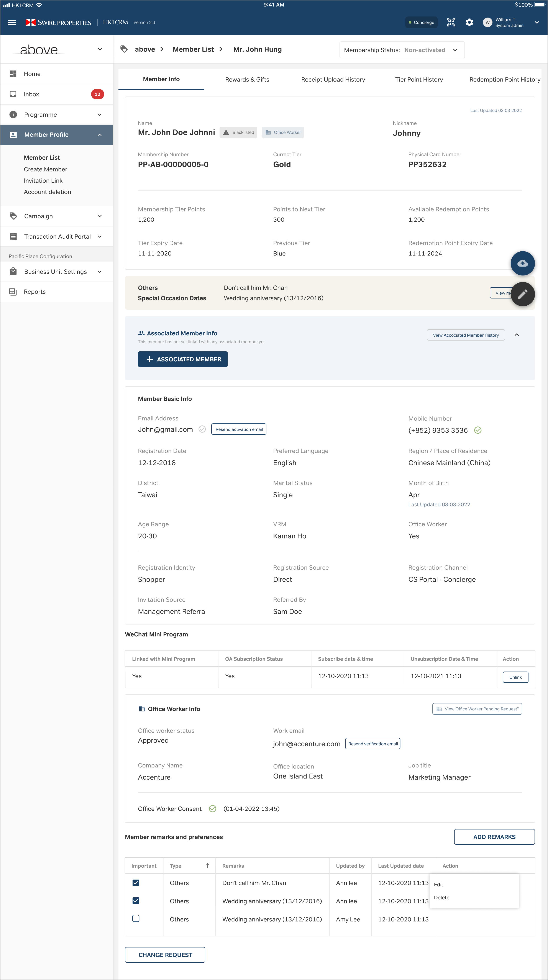Click the user avatar W icon

click(x=487, y=22)
